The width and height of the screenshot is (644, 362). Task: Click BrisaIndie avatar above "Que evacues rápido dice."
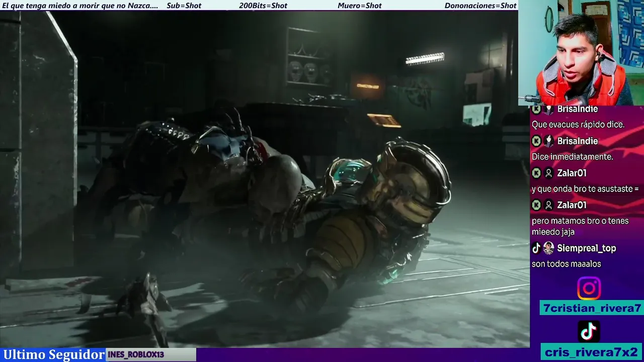coord(549,109)
